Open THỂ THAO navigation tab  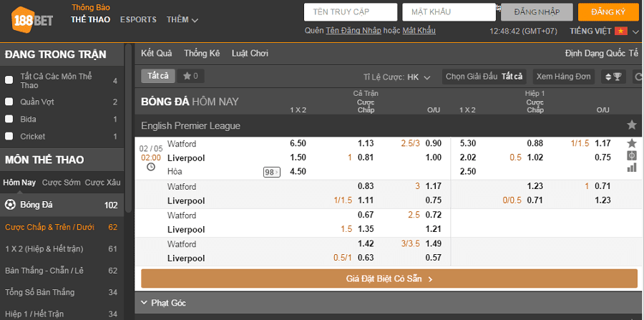(x=90, y=20)
